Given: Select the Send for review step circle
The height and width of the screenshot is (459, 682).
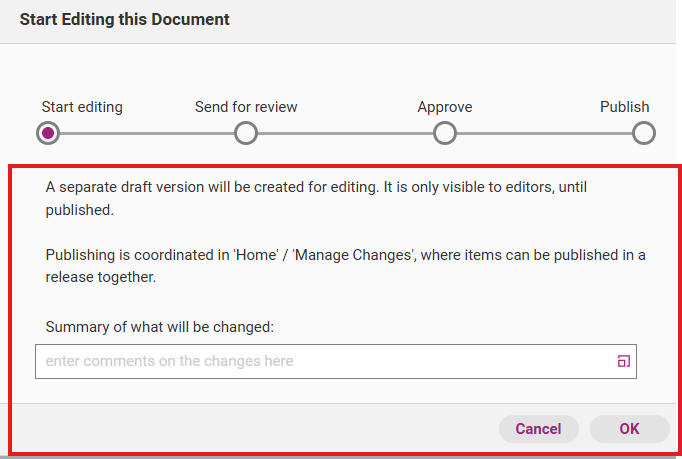Looking at the screenshot, I should pyautogui.click(x=245, y=133).
